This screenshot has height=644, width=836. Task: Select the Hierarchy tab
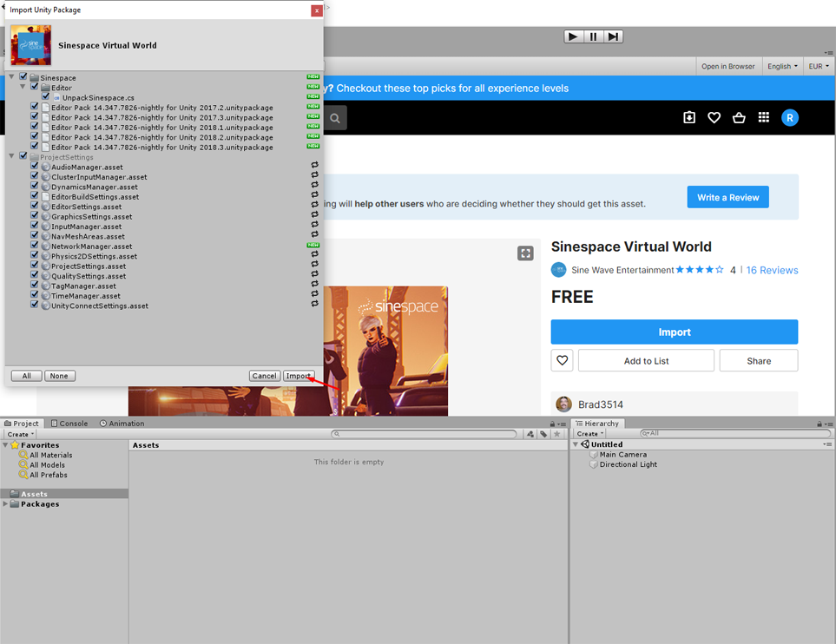click(x=597, y=424)
